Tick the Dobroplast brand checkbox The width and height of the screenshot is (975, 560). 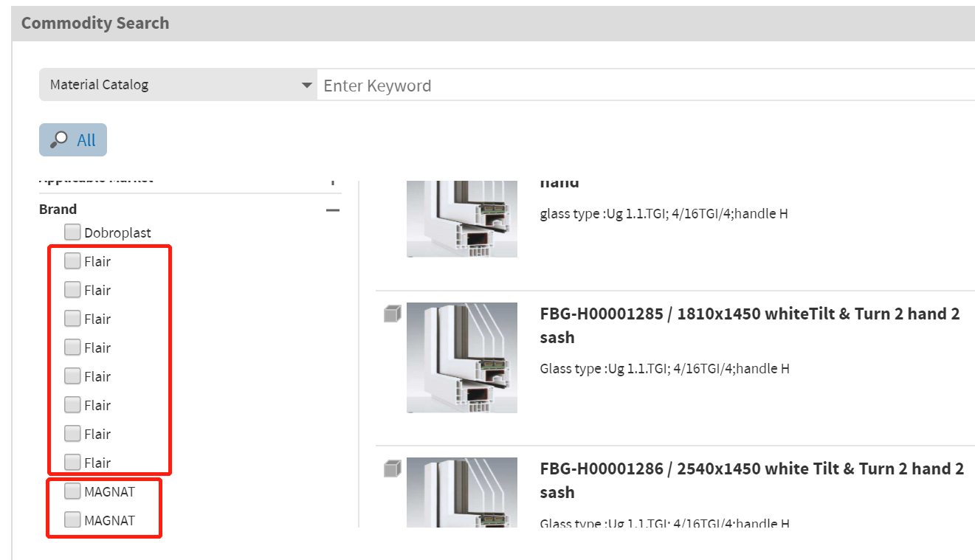point(72,232)
